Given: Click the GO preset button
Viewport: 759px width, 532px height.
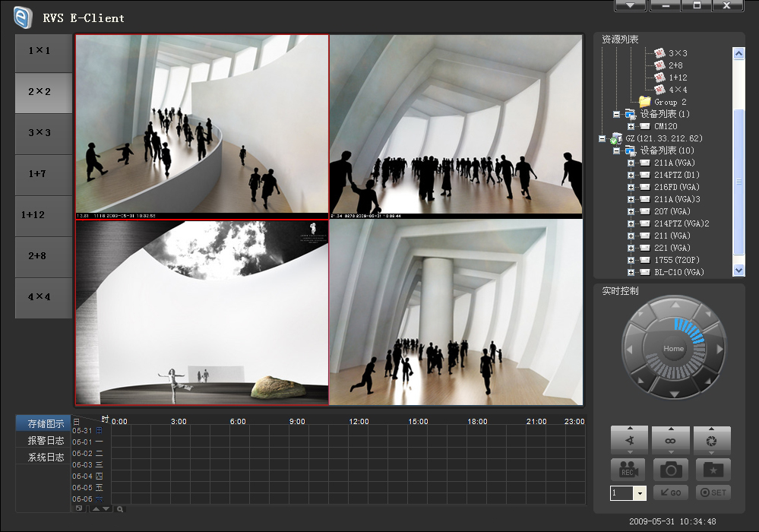Looking at the screenshot, I should pyautogui.click(x=671, y=492).
